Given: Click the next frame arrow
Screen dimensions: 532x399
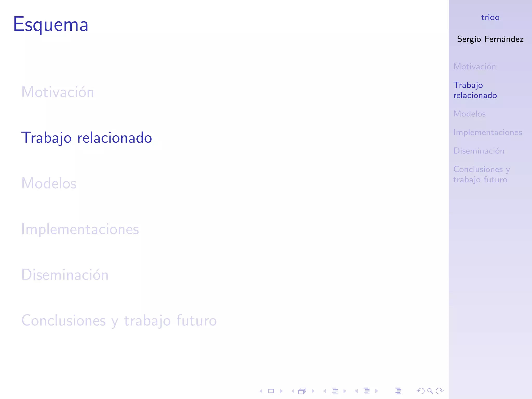Looking at the screenshot, I should pyautogui.click(x=313, y=391).
